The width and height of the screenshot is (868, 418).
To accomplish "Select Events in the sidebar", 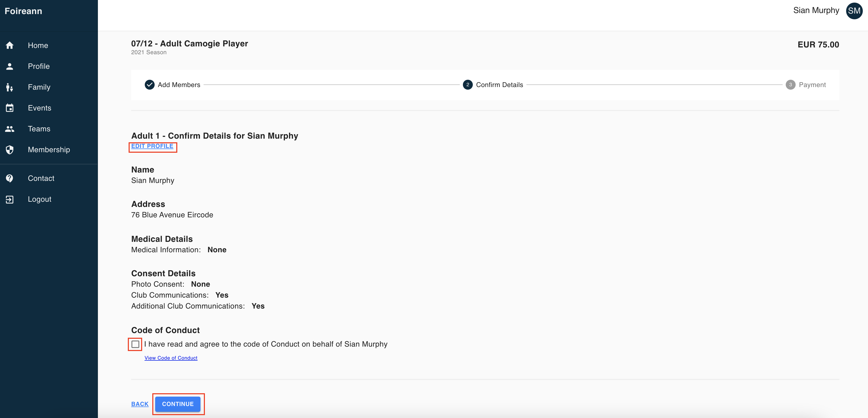I will click(49, 108).
